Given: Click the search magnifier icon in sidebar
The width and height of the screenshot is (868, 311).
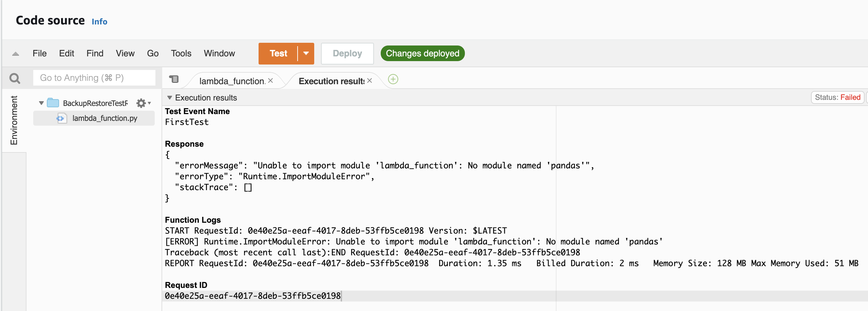Looking at the screenshot, I should (15, 78).
